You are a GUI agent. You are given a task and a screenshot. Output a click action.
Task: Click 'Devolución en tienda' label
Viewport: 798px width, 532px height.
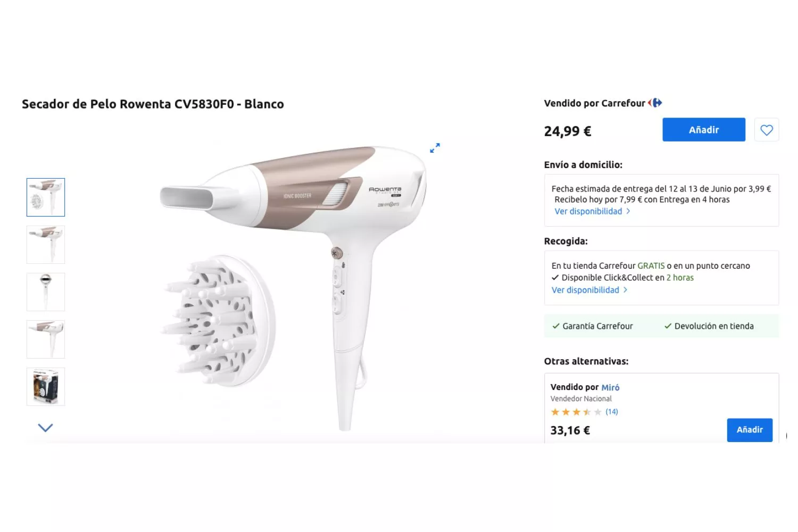[709, 326]
